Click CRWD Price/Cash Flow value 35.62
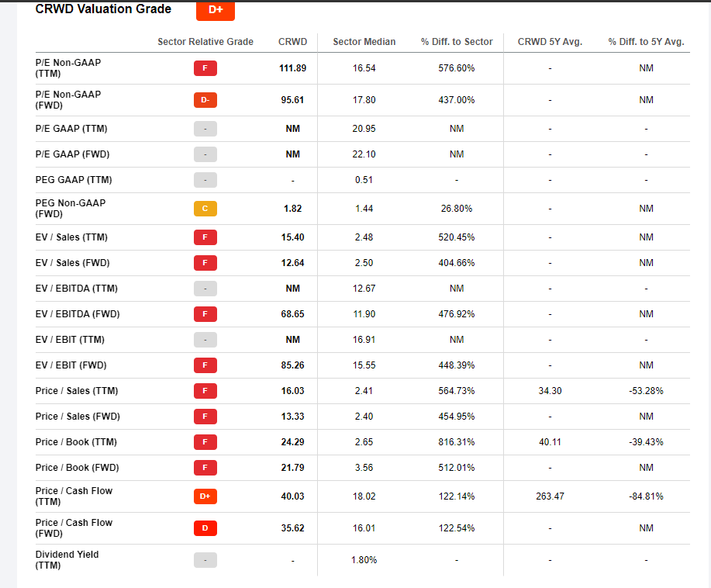The image size is (711, 588). [x=292, y=528]
